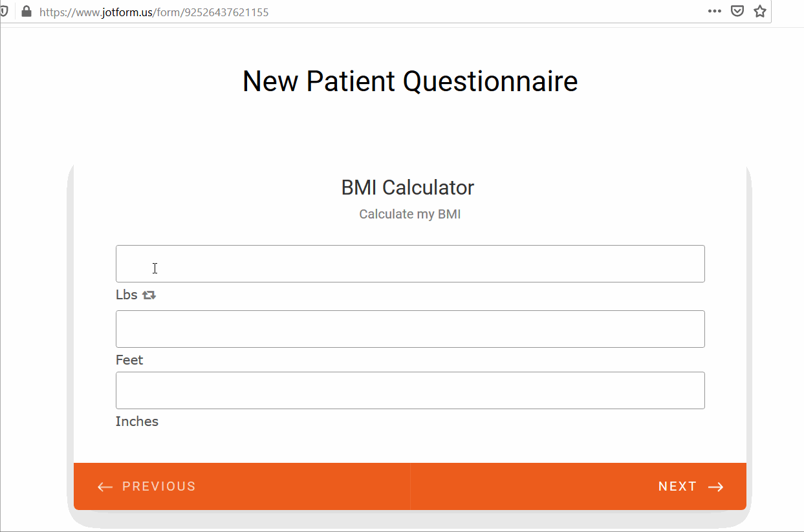This screenshot has height=532, width=804.
Task: Open the ellipsis page actions icon
Action: tap(714, 11)
